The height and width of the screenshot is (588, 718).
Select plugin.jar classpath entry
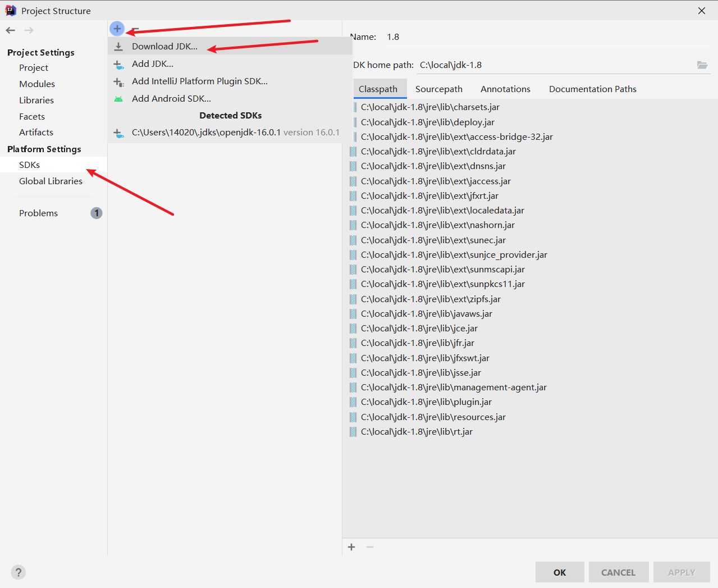point(426,402)
